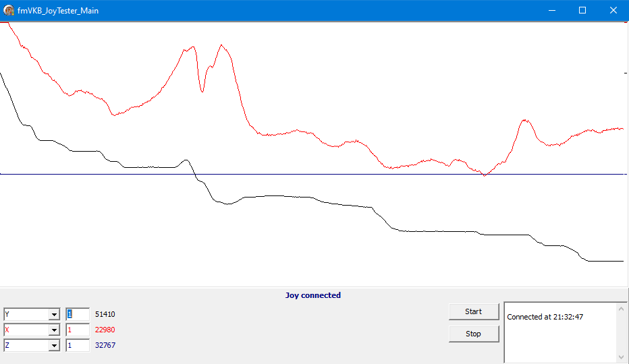Click the multiplier field next to Y
629x364 pixels.
(78, 315)
